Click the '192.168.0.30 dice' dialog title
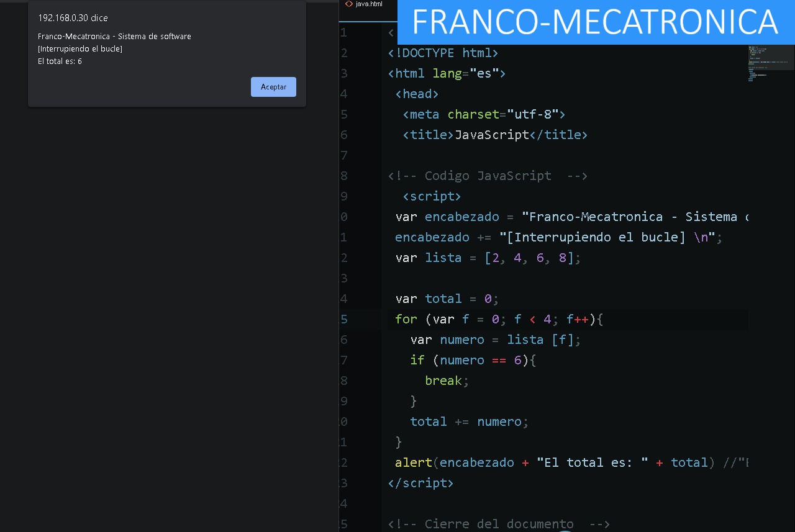 click(73, 18)
